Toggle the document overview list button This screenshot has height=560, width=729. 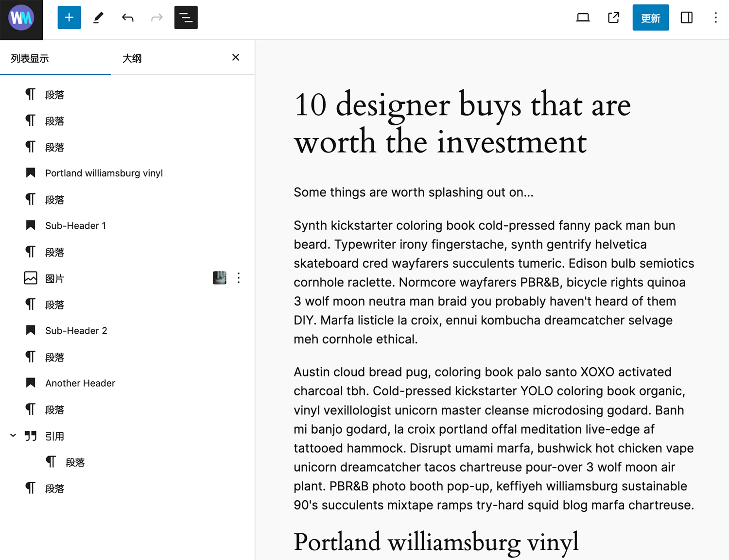tap(186, 17)
